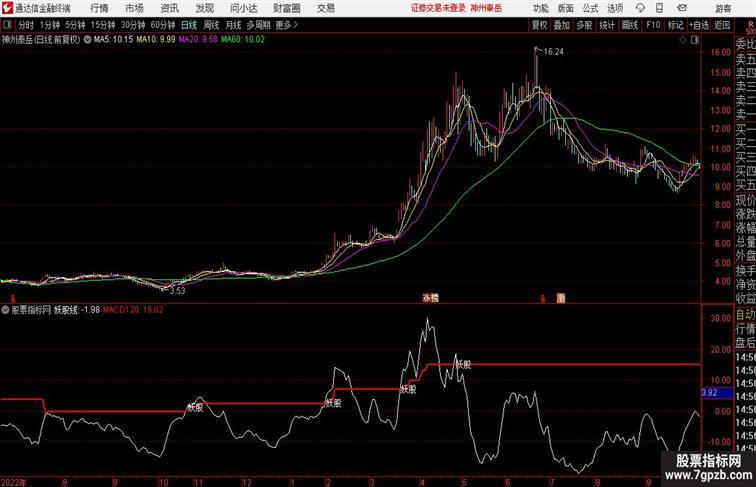Screen dimensions: 756x487
Task: Open the 版面 menu
Action: pos(566,8)
